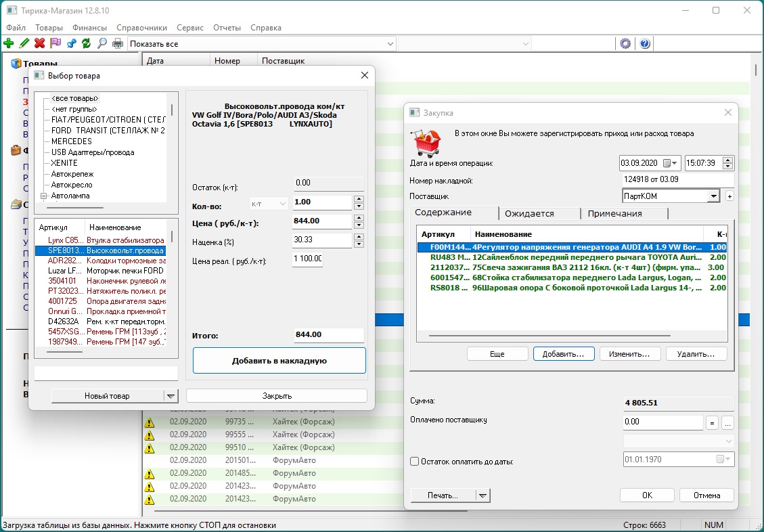
Task: Open empty dropdown below Оплачено поставщику
Action: coord(679,441)
